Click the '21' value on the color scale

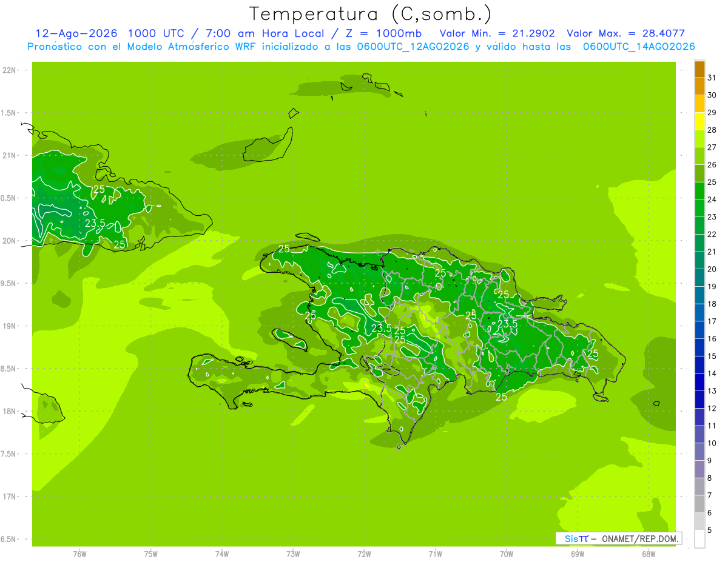[x=712, y=252]
